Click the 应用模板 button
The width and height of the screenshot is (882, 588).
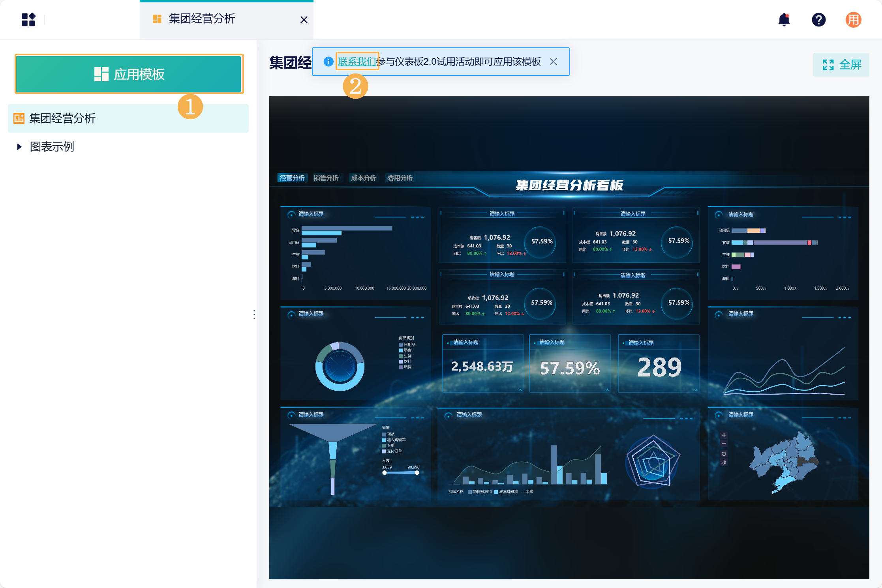129,74
